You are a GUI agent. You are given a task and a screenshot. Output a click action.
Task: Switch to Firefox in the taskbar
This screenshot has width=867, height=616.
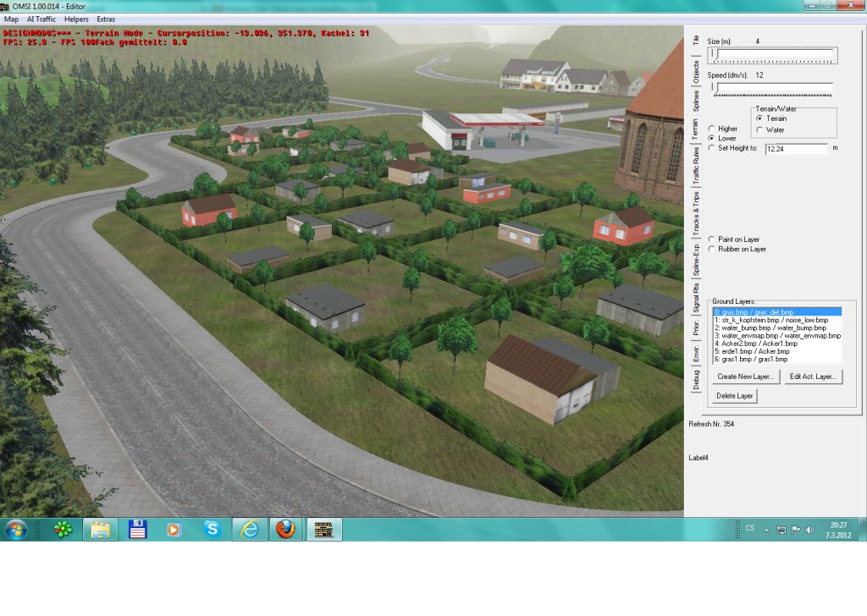(x=286, y=530)
